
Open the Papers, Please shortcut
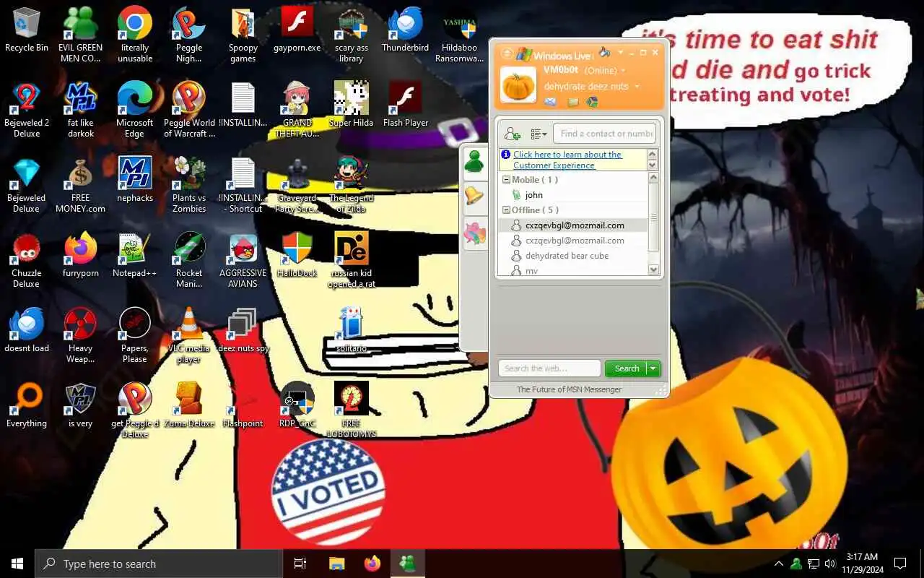point(135,335)
